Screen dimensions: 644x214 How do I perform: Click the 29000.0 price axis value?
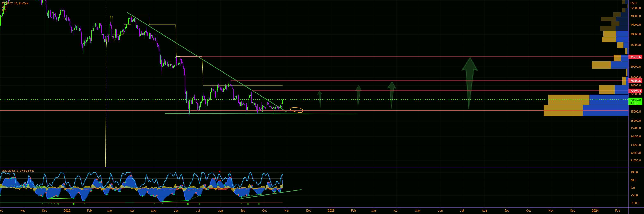(636, 67)
